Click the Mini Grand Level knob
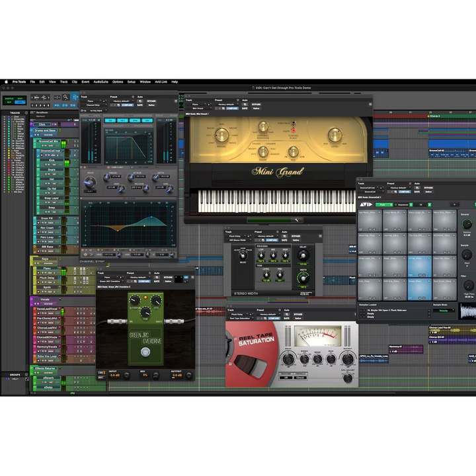This screenshot has height=476, width=476. click(x=336, y=136)
